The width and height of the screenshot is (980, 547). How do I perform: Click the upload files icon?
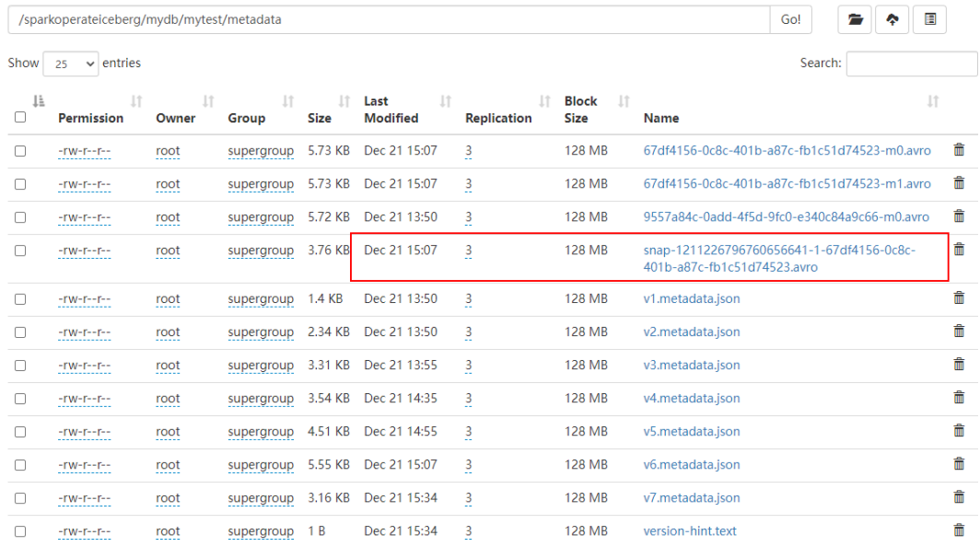tap(892, 19)
